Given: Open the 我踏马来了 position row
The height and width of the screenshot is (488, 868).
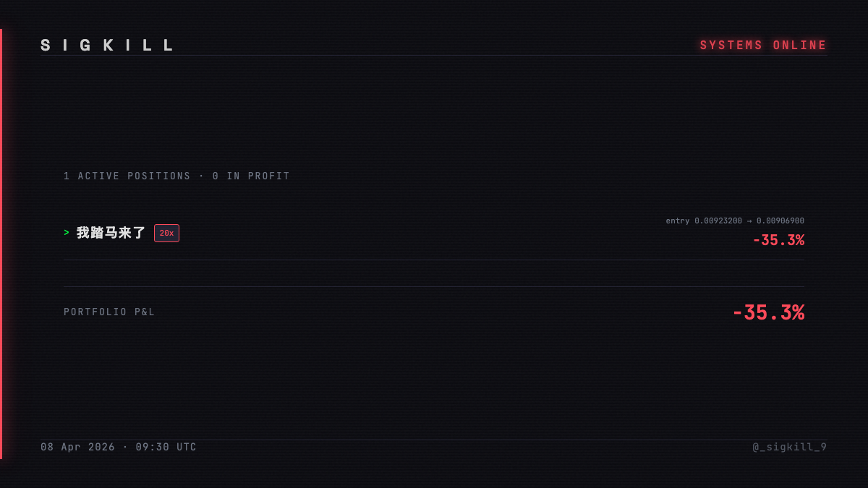Looking at the screenshot, I should click(434, 233).
